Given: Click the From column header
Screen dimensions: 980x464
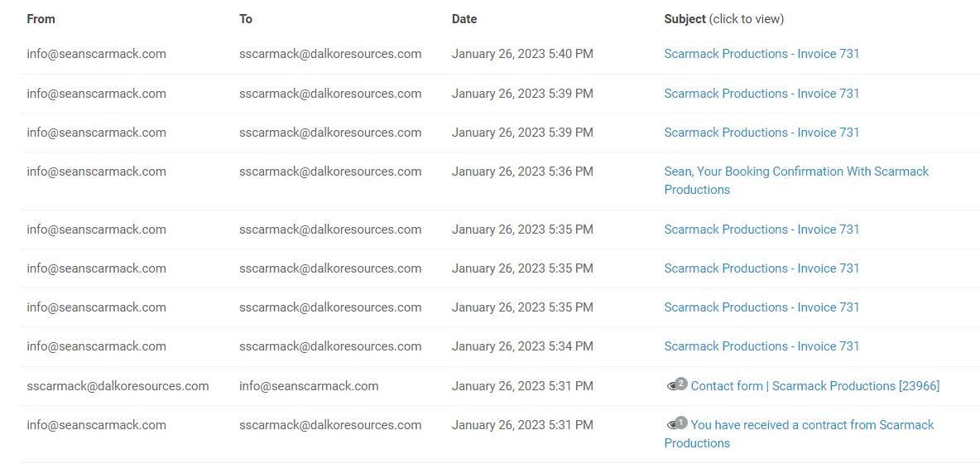Looking at the screenshot, I should pos(41,19).
